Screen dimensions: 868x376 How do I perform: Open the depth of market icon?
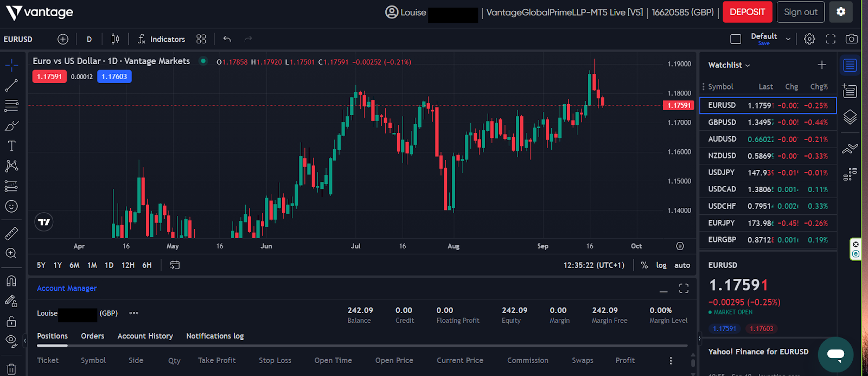click(x=850, y=174)
